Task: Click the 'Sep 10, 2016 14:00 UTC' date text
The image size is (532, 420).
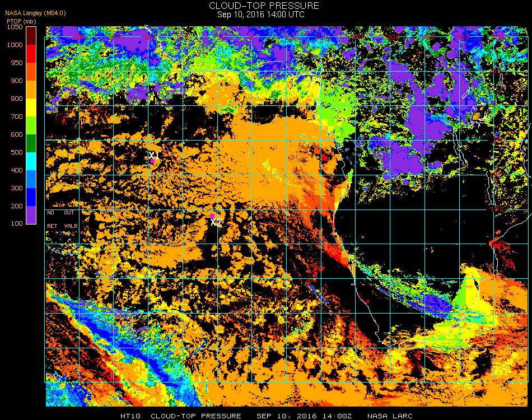Action: tap(261, 15)
